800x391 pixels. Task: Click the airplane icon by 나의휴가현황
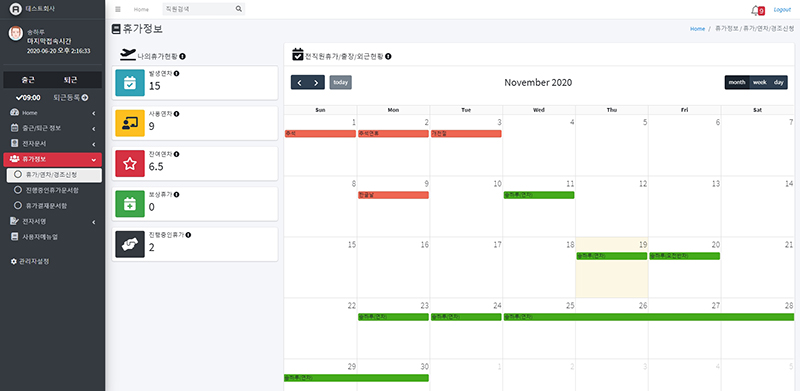click(128, 54)
